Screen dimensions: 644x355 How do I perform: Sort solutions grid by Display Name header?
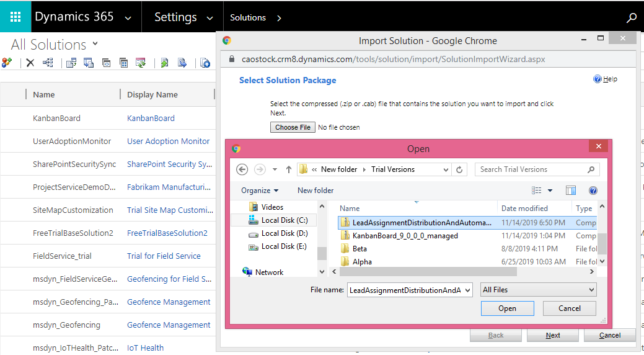[152, 94]
